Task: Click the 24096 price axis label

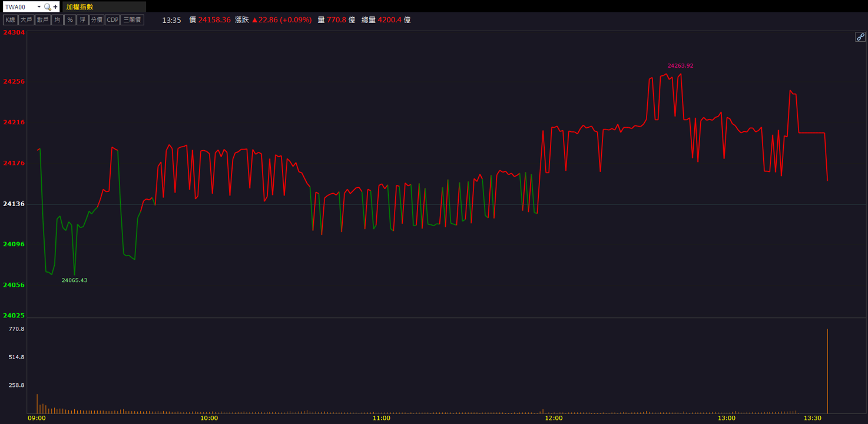Action: tap(14, 244)
